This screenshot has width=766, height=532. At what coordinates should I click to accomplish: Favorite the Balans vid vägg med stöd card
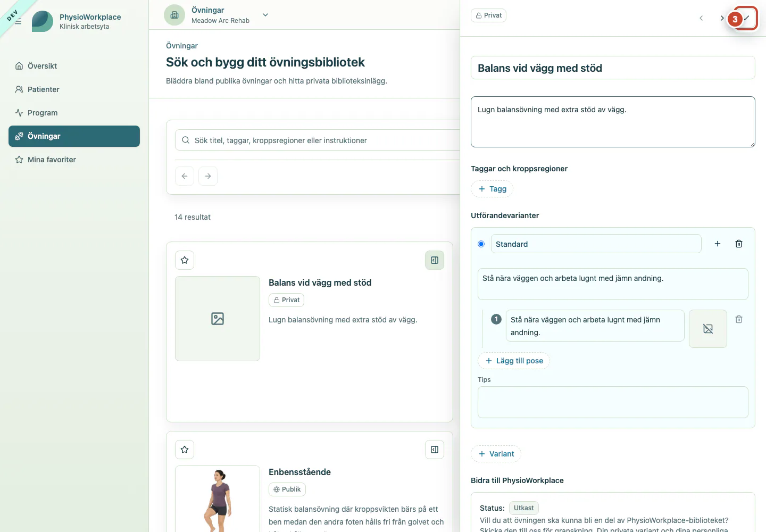(x=185, y=260)
